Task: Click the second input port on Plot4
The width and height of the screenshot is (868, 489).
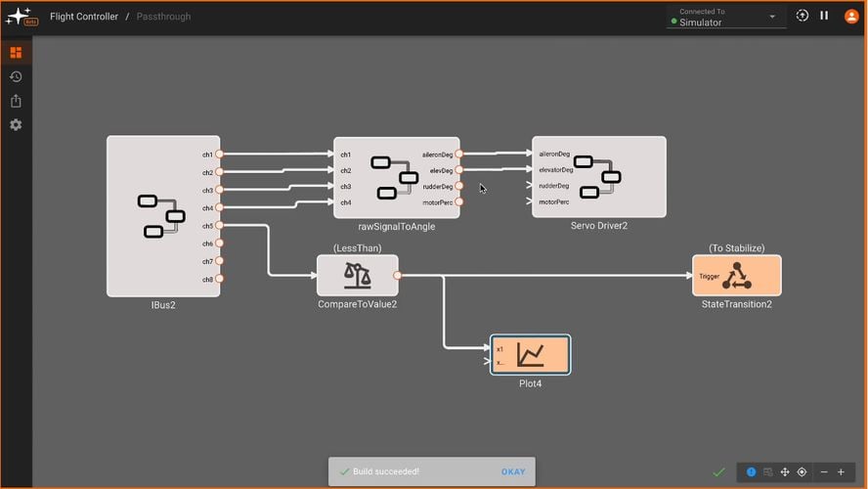Action: click(488, 362)
